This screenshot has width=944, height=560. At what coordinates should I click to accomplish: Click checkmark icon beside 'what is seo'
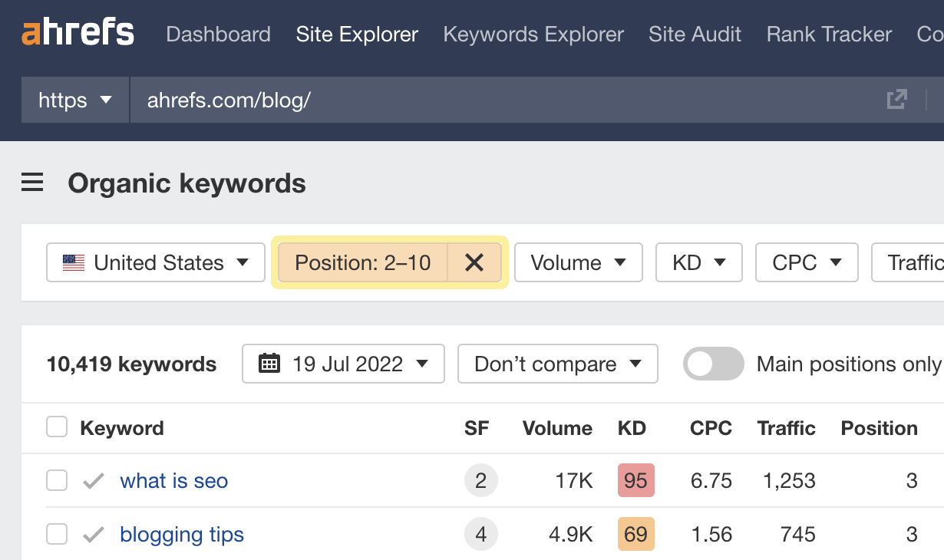click(x=94, y=481)
